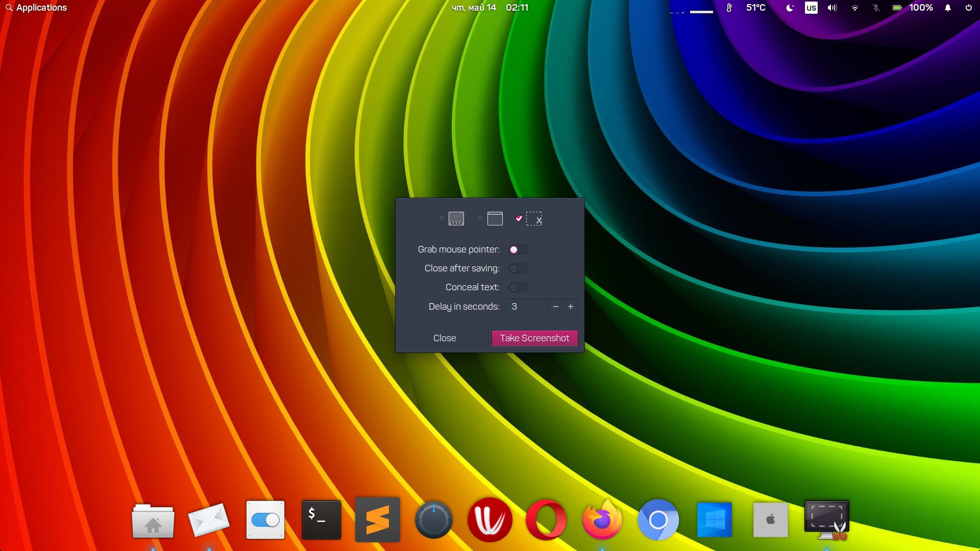Open the Applications menu
This screenshot has height=551, width=980.
click(x=36, y=8)
